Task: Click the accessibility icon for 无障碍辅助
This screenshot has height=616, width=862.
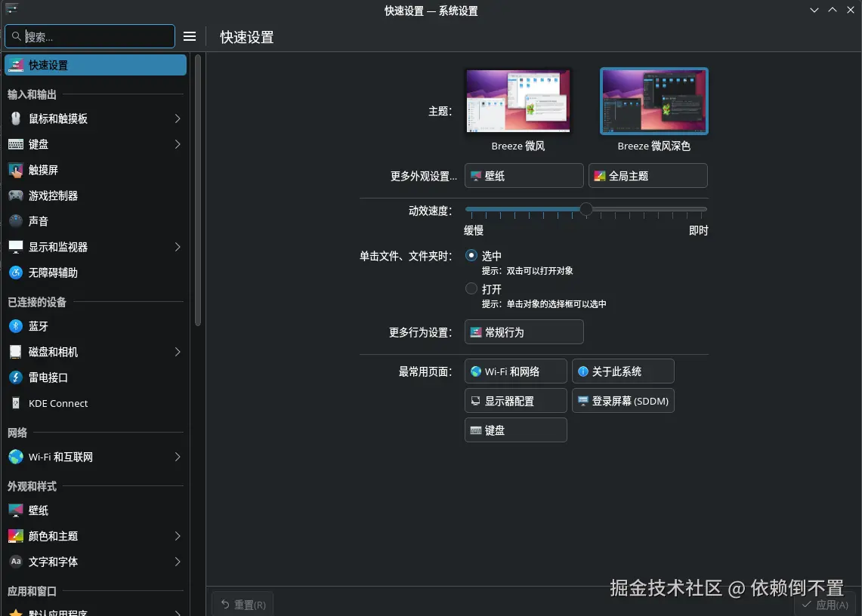Action: [x=16, y=273]
